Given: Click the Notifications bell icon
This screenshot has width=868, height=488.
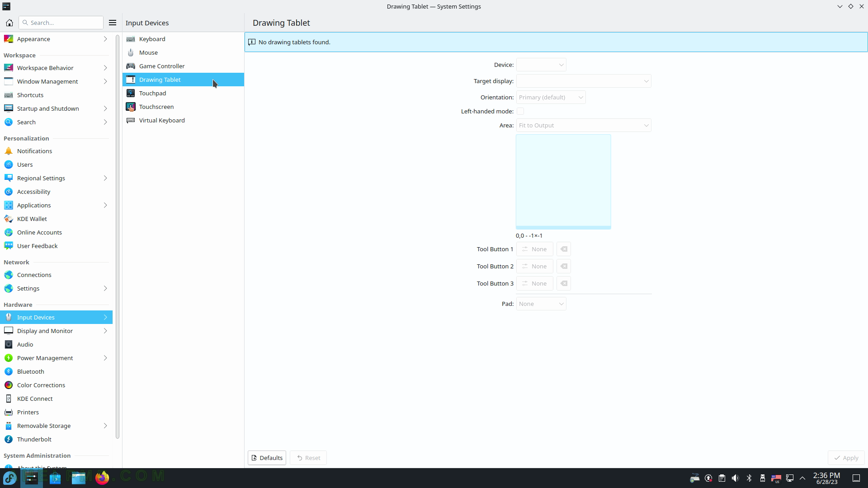Looking at the screenshot, I should coord(9,151).
